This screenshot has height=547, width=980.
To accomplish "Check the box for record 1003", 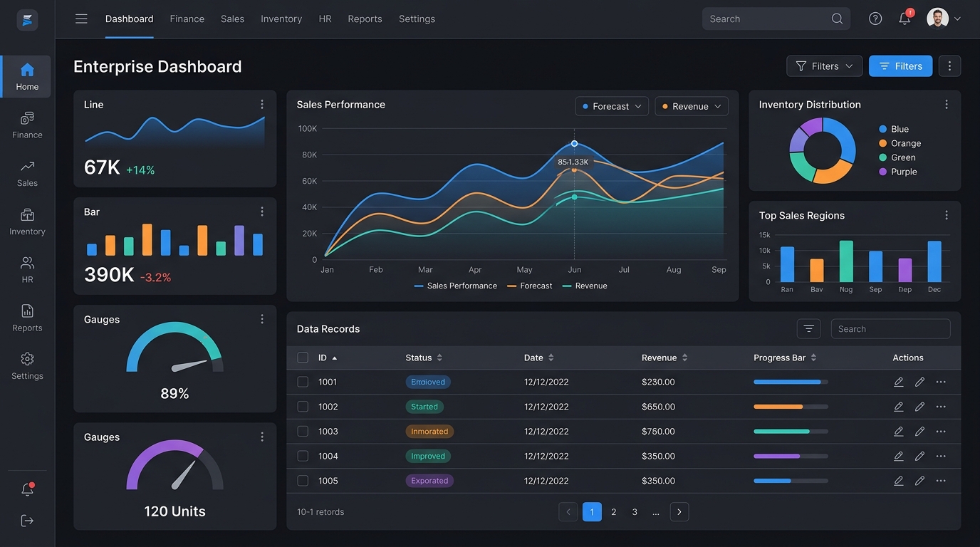I will [303, 431].
